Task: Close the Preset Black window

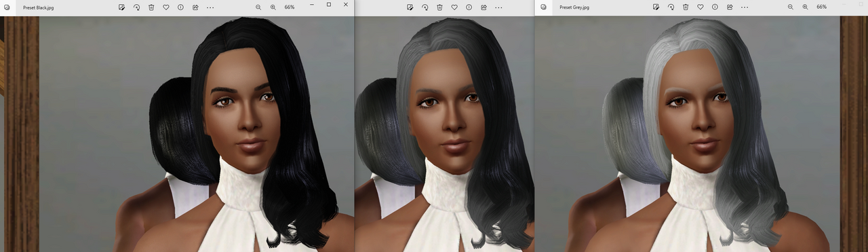Action: click(x=346, y=5)
